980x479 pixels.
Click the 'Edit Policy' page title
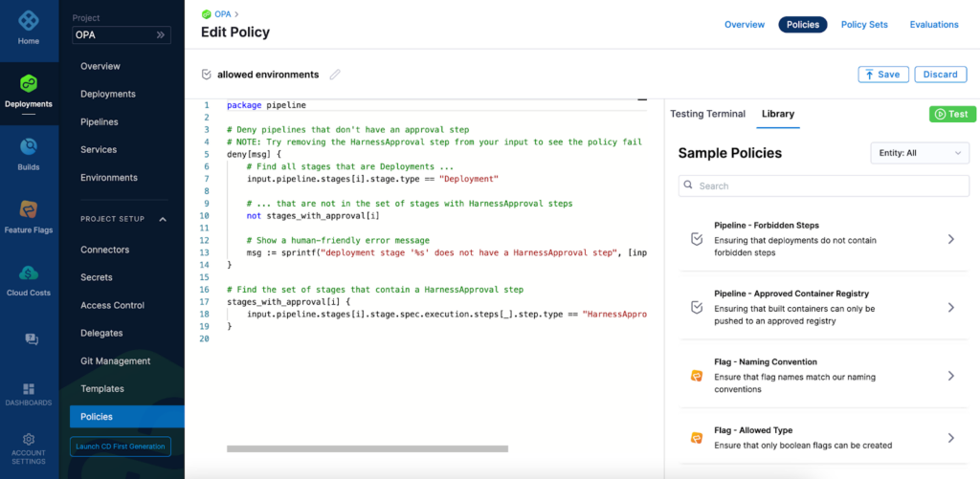[x=235, y=32]
